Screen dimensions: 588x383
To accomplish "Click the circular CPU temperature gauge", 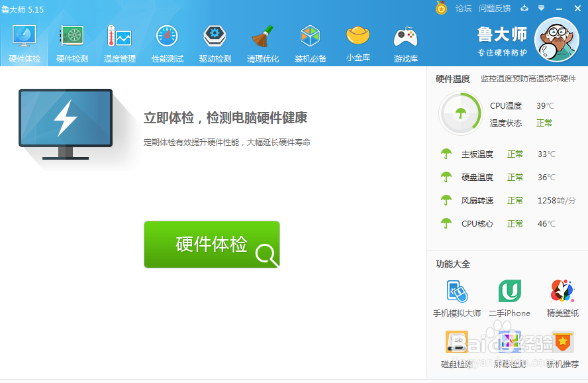I will [x=460, y=113].
